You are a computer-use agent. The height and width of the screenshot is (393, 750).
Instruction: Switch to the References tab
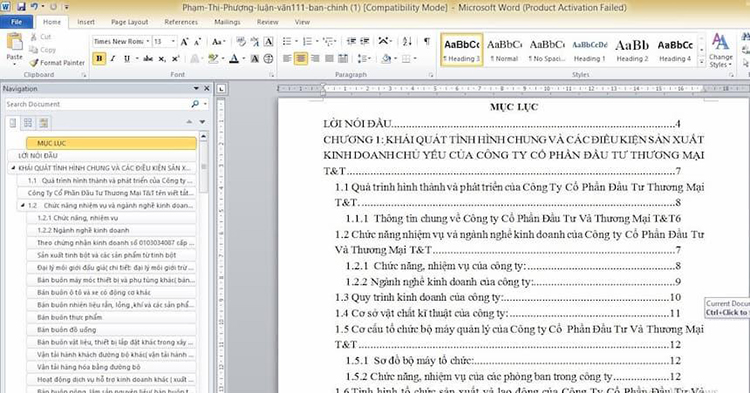click(181, 22)
